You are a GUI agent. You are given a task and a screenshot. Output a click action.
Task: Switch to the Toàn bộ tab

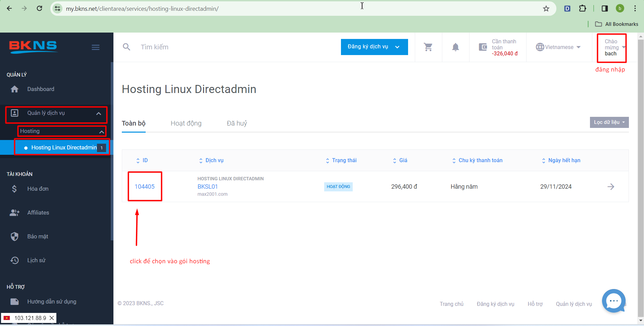134,123
